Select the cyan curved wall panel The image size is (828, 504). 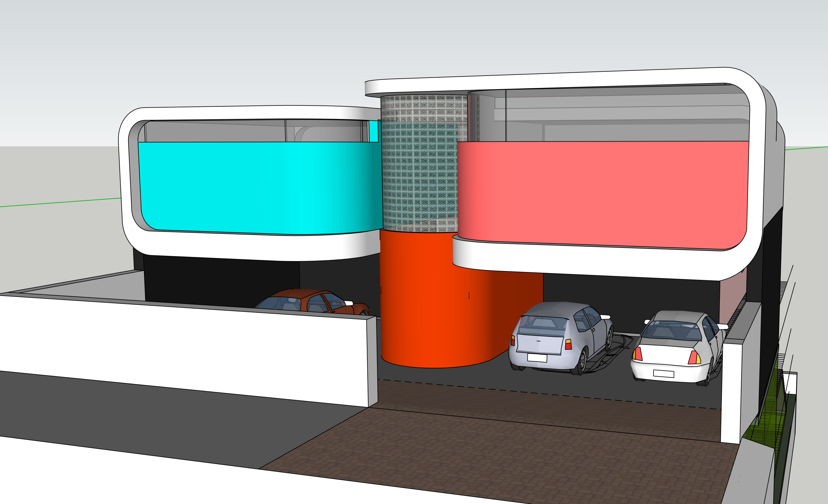click(260, 188)
